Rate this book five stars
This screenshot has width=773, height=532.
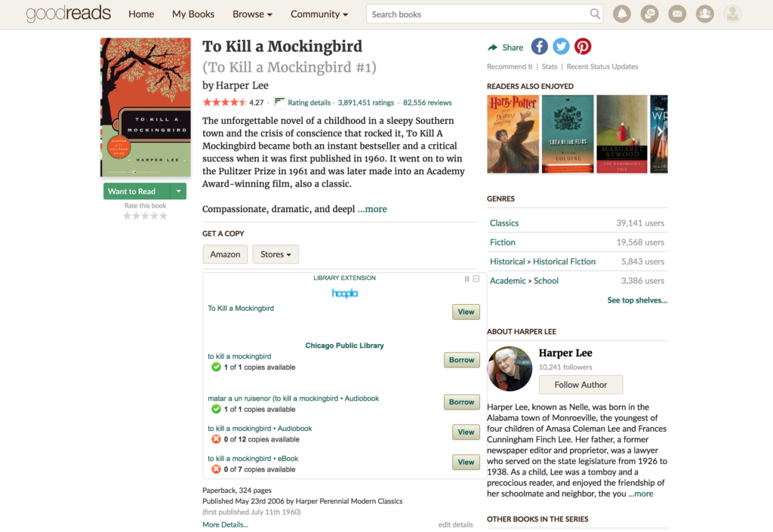163,216
